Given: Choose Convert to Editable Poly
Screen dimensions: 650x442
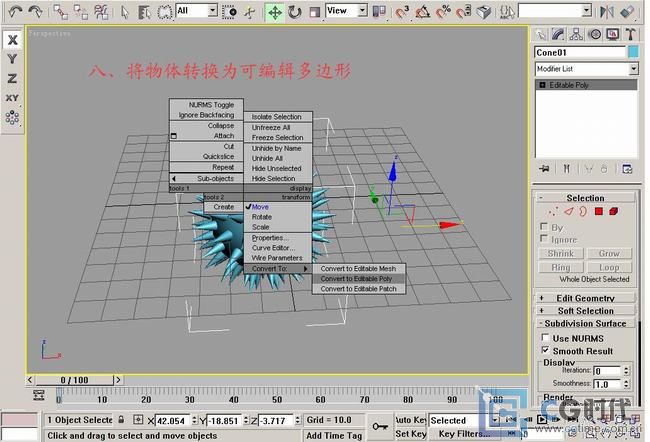Looking at the screenshot, I should (358, 279).
